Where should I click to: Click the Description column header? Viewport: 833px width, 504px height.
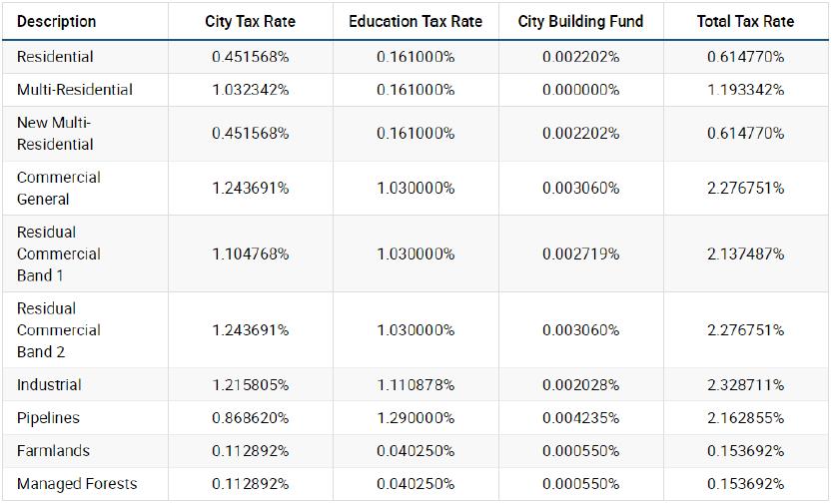(x=57, y=21)
